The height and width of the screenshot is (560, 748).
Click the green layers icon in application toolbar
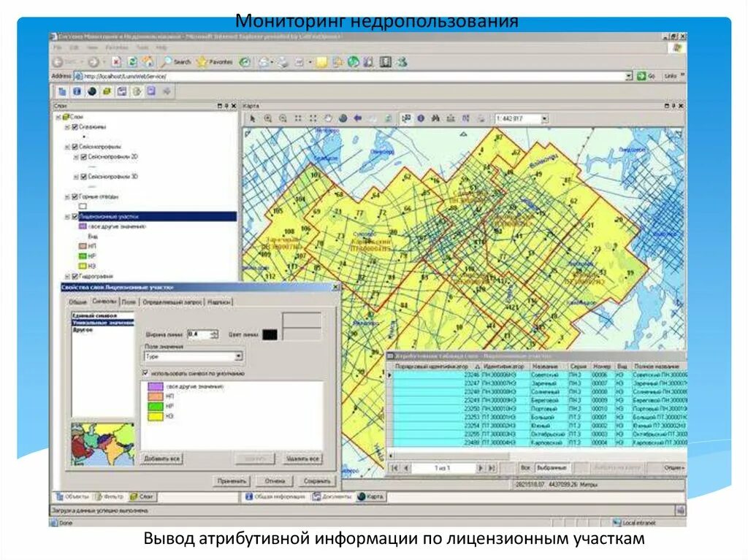point(107,91)
